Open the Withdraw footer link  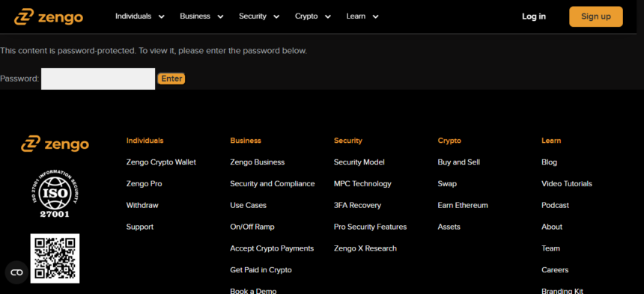point(142,206)
